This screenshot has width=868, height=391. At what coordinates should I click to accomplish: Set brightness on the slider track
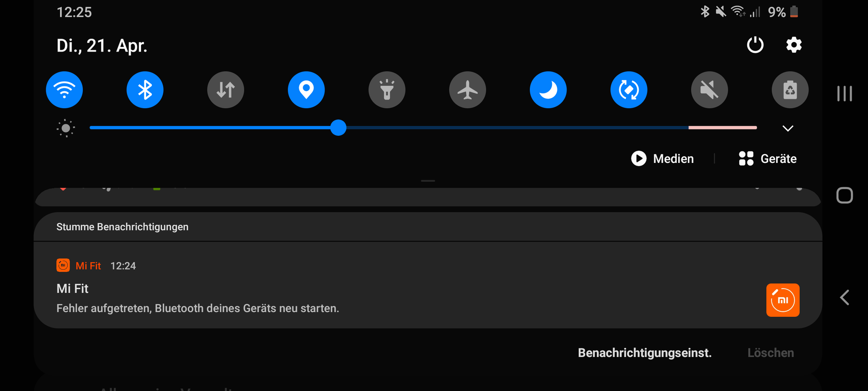pyautogui.click(x=423, y=128)
